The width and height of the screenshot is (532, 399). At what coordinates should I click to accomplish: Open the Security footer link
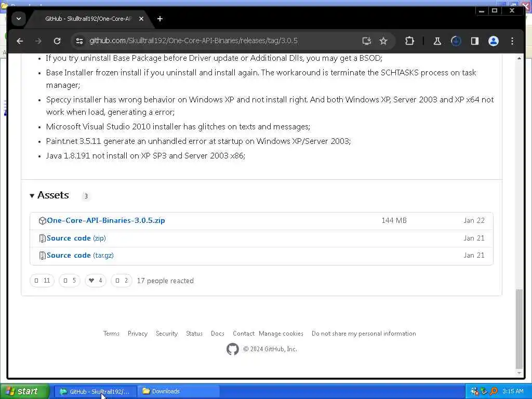167,334
